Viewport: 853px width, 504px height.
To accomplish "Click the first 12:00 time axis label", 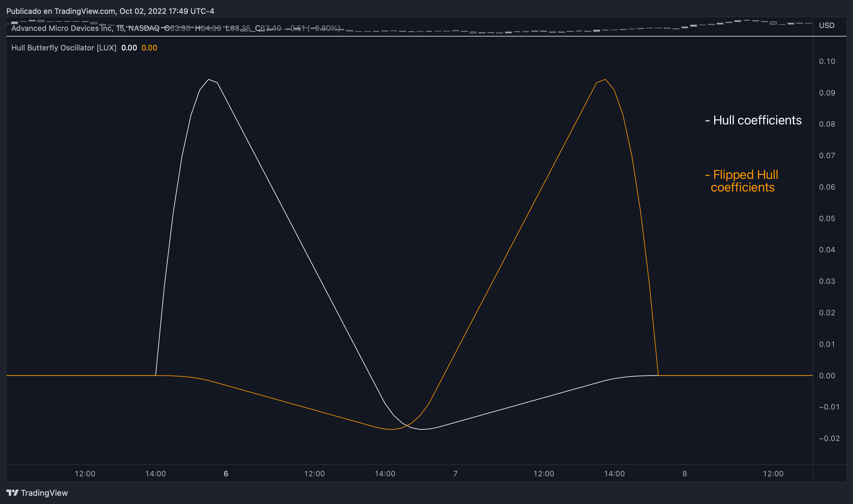I will [85, 474].
